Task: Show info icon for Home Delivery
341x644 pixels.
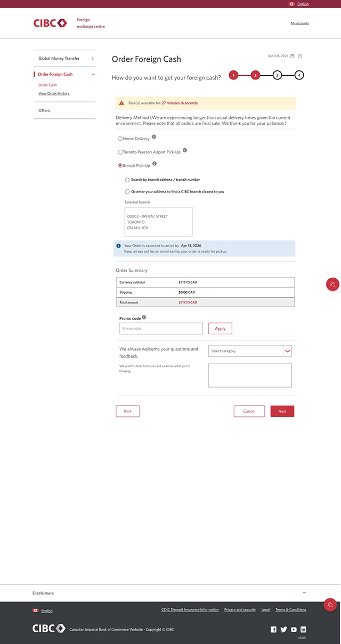Action: 154,137
